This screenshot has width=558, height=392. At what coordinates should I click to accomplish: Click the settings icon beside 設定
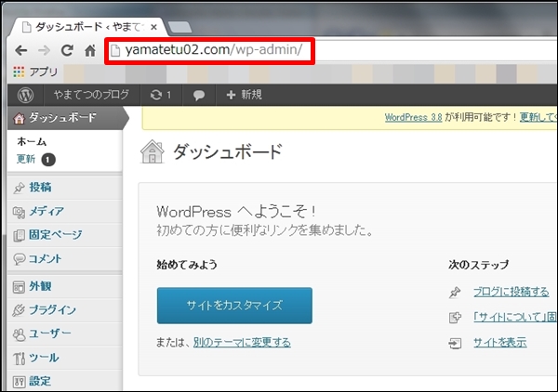(x=19, y=382)
